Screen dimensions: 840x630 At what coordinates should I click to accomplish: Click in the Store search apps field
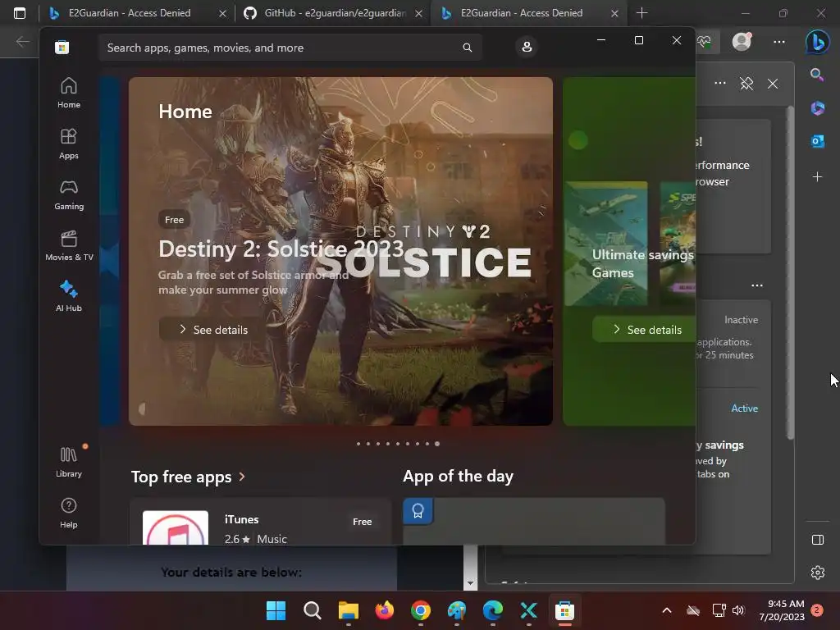290,48
